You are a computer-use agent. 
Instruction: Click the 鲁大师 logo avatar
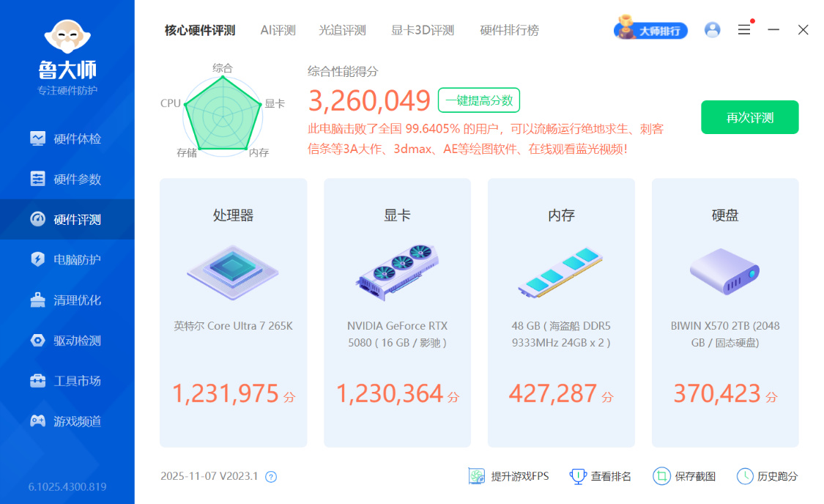[67, 37]
